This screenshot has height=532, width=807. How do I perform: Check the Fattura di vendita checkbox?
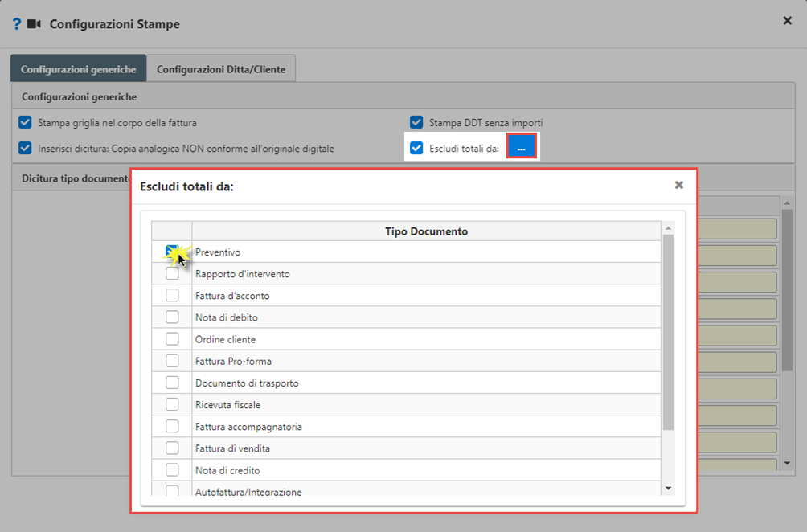[173, 448]
